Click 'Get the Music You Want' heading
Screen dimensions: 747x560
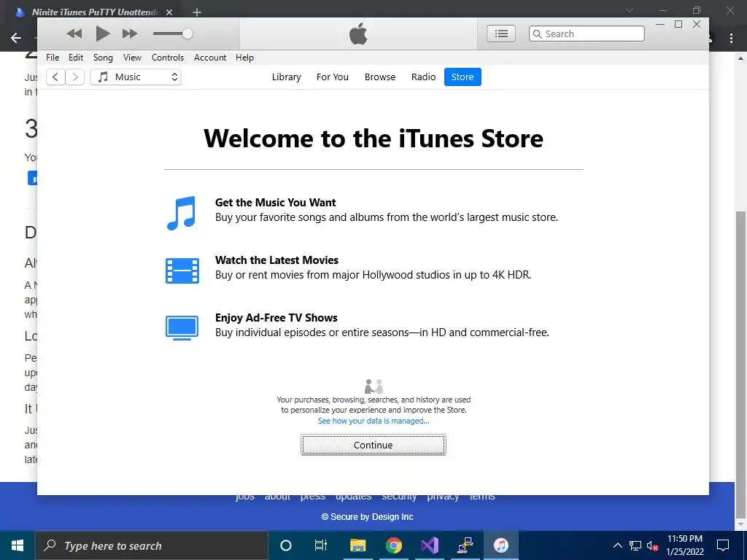coord(275,203)
